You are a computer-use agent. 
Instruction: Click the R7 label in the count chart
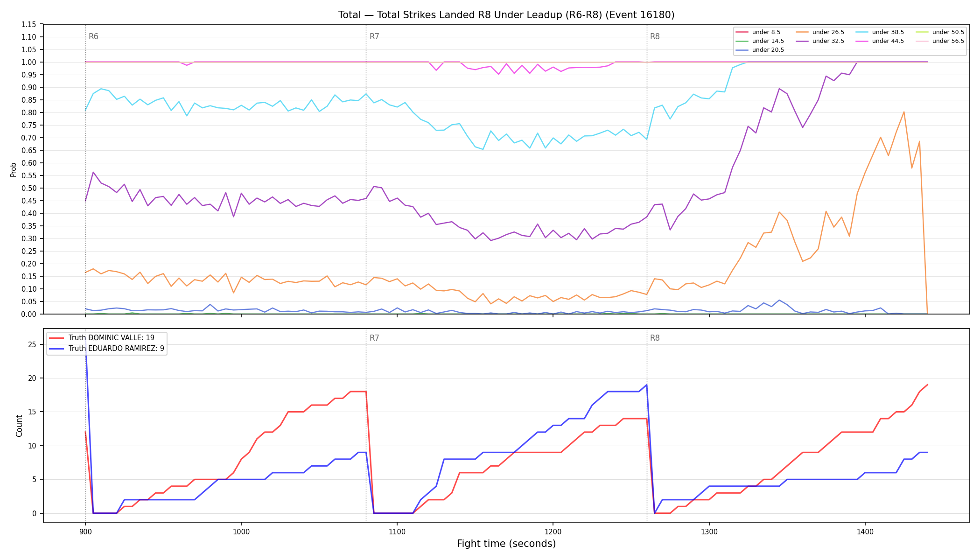pos(374,338)
